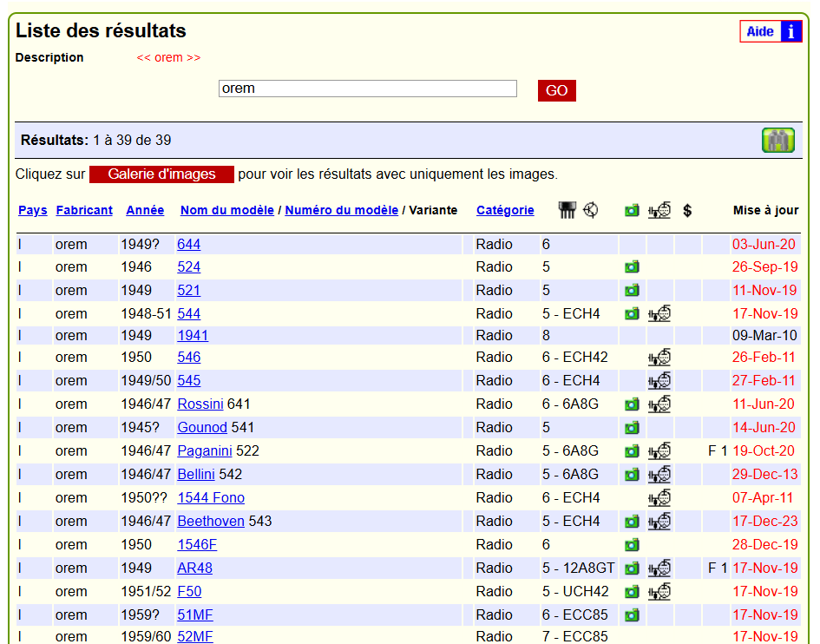Open schematic for 1544 Fono

click(659, 497)
